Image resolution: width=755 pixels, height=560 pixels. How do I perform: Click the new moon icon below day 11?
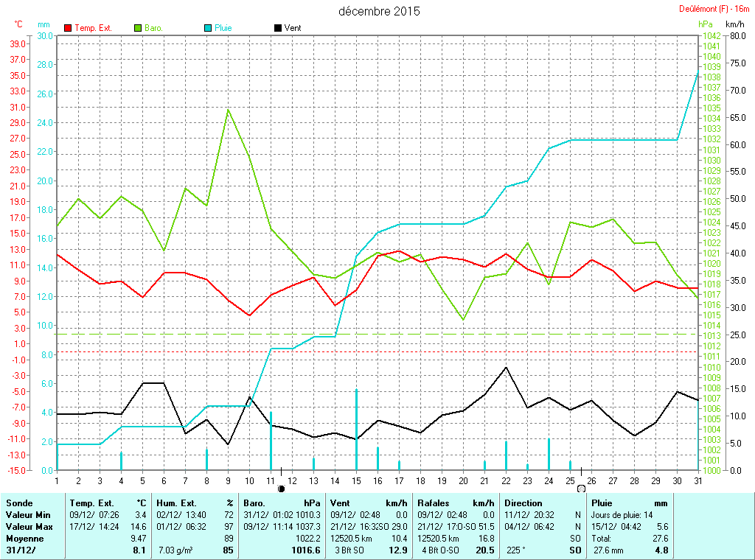(281, 488)
